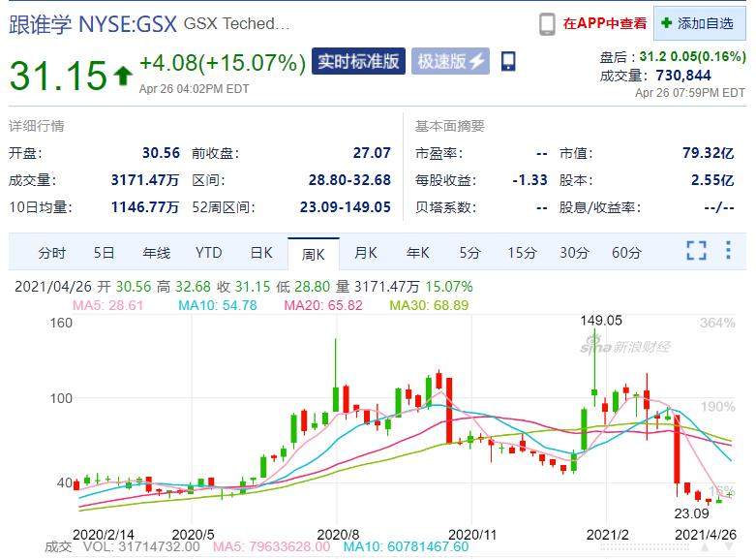Click the change value +4.08(+15.07%)
Screen dimensions: 756x559
pos(223,63)
